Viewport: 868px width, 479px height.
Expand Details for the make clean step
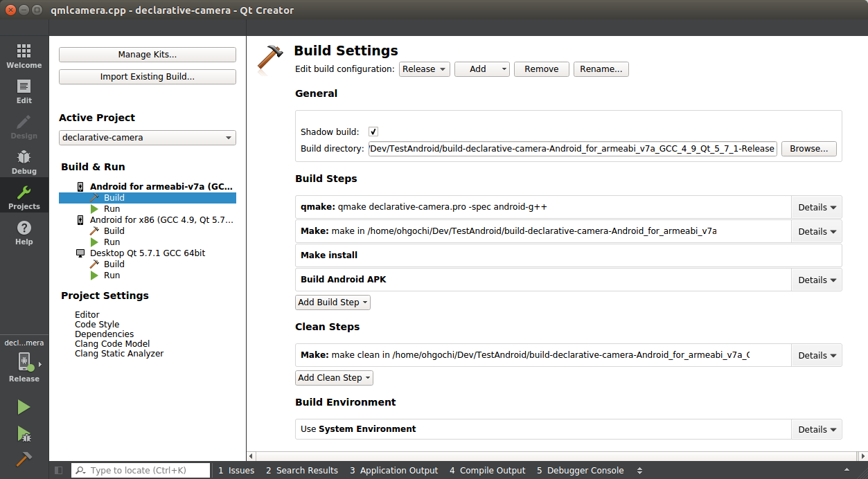(x=817, y=355)
